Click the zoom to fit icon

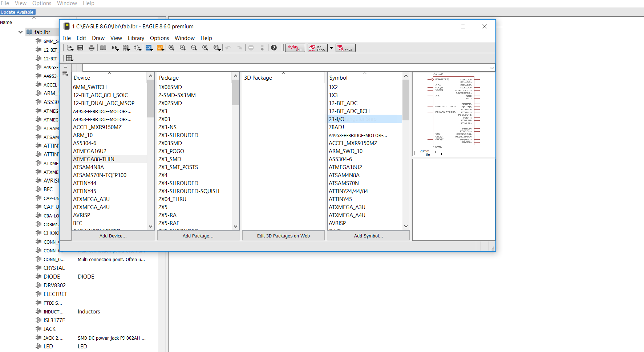171,48
